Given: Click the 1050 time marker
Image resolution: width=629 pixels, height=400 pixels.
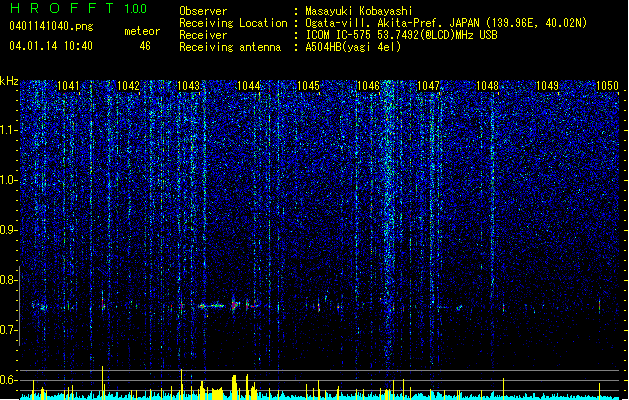Looking at the screenshot, I should click(x=607, y=86).
